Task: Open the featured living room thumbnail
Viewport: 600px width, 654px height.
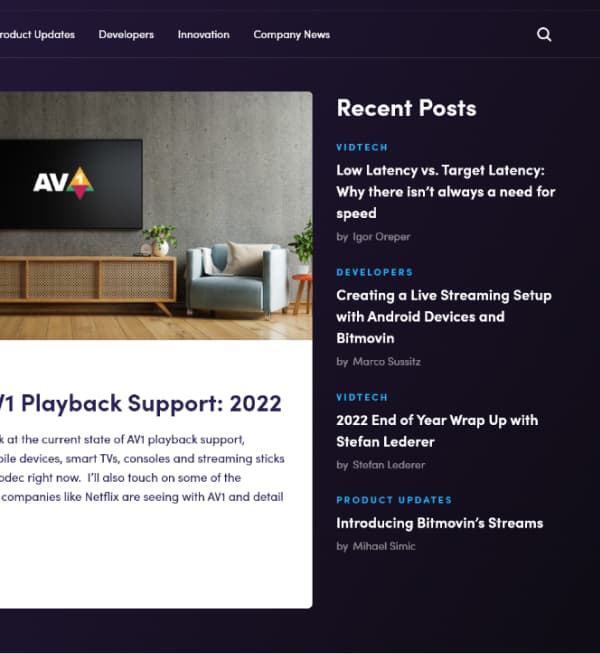Action: (156, 216)
